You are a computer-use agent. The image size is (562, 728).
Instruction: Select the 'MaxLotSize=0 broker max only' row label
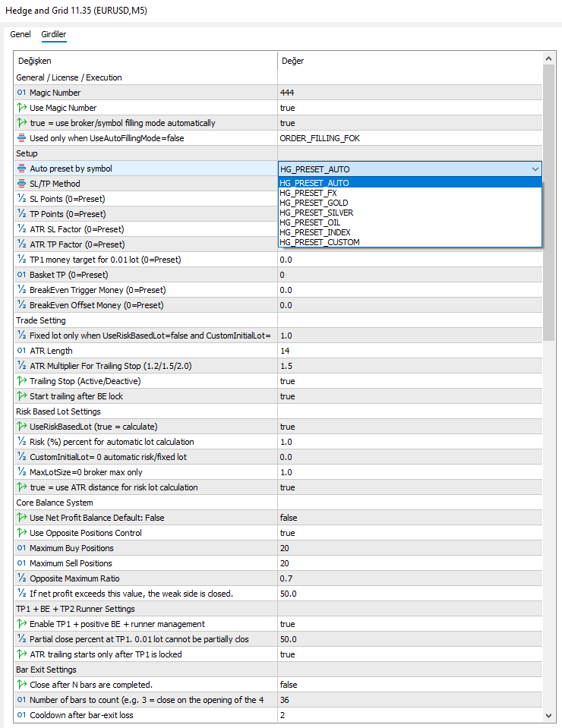pos(86,472)
